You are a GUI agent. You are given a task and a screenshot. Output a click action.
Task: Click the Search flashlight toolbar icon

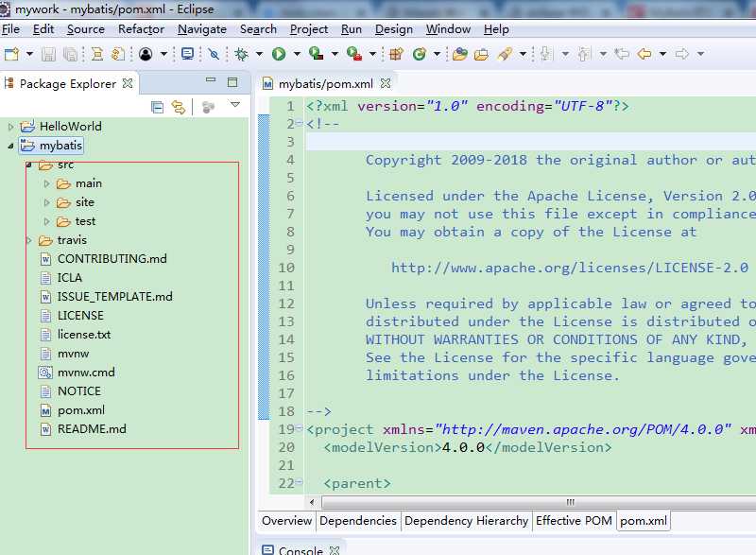click(505, 54)
